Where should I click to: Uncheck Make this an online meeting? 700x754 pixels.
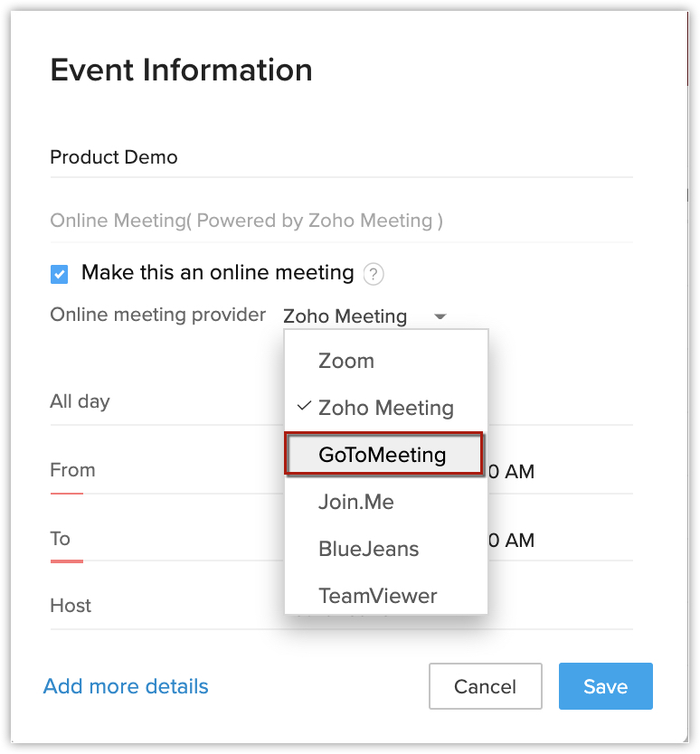point(60,274)
